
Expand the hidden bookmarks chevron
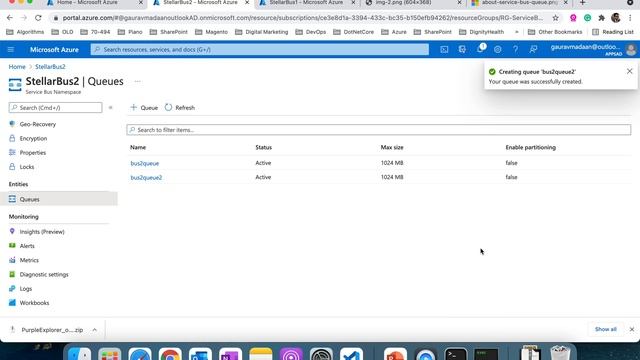pyautogui.click(x=517, y=32)
